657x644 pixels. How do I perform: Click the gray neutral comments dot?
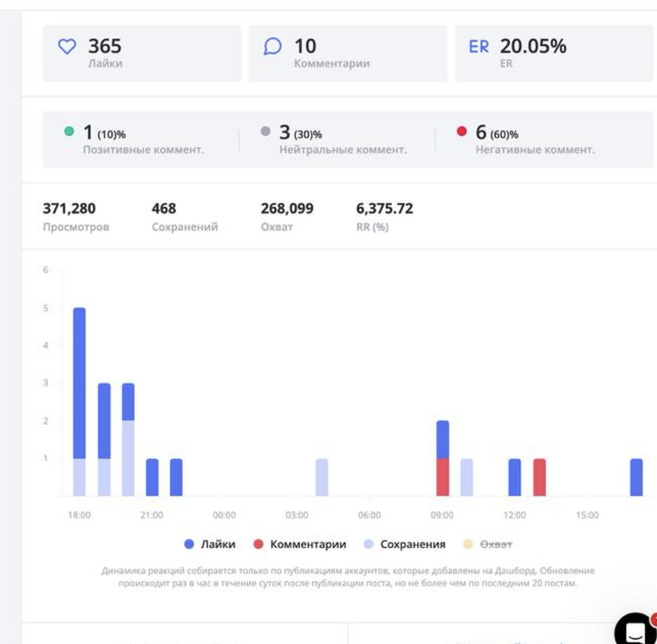click(265, 132)
